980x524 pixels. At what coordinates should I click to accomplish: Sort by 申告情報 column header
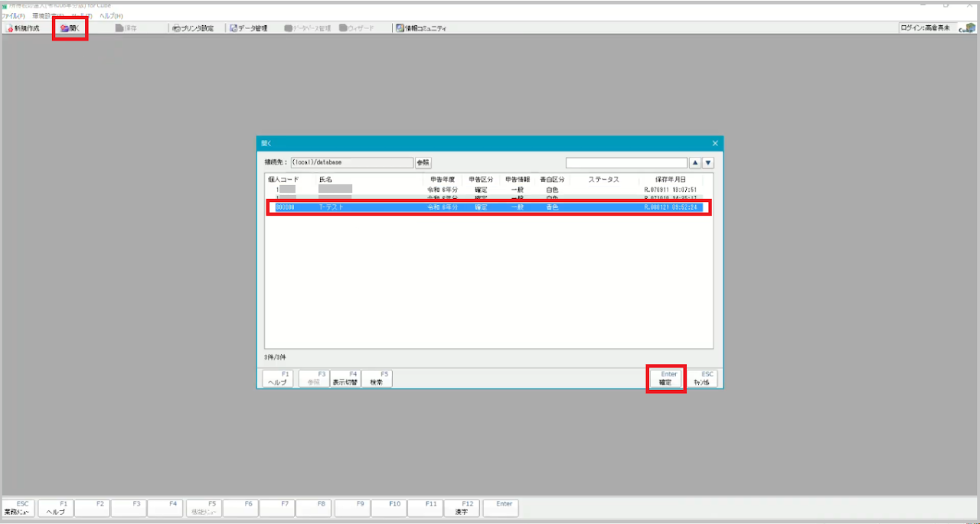(518, 179)
